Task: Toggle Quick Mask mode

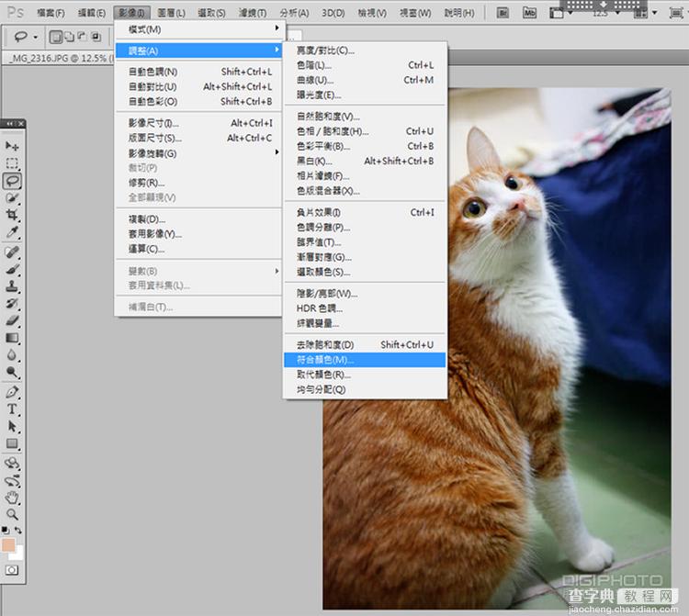Action: (12, 570)
